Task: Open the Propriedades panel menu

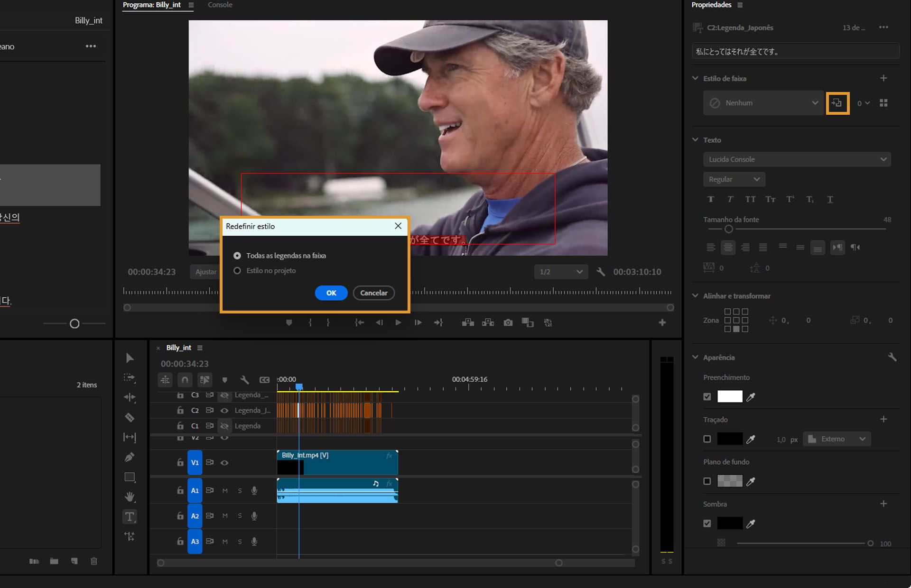Action: click(740, 5)
